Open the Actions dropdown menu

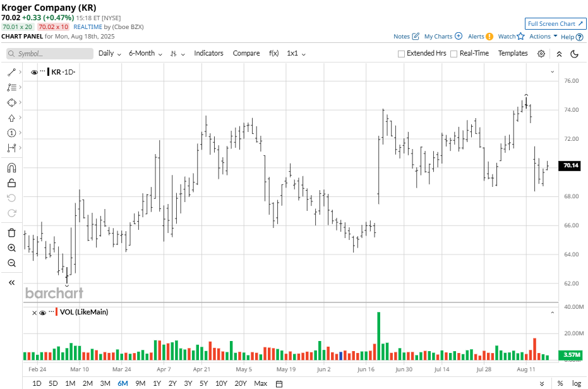point(543,37)
